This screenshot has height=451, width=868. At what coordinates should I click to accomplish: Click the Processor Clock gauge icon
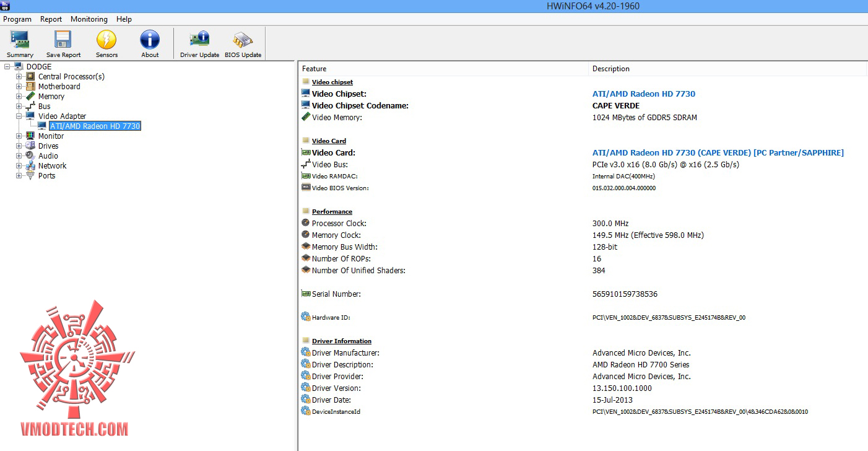coord(305,223)
